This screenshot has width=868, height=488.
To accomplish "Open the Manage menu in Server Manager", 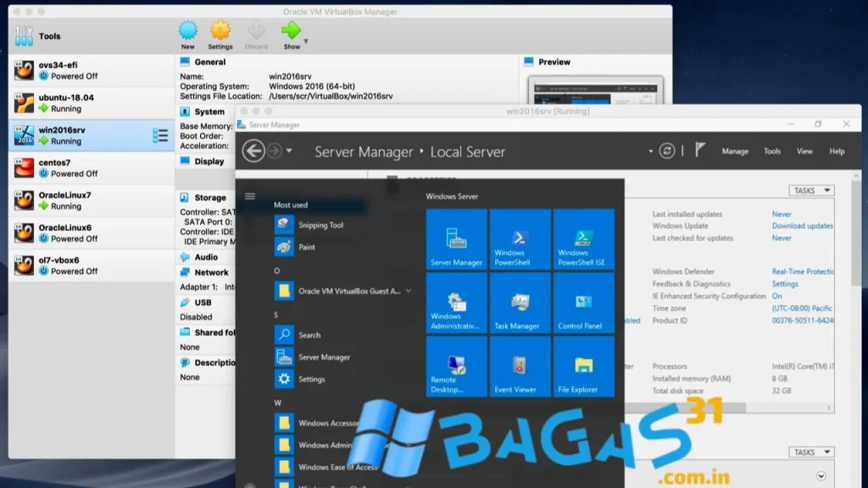I will point(735,151).
